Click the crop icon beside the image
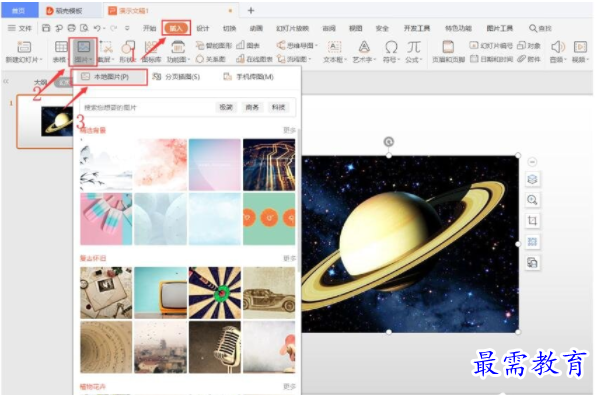 pyautogui.click(x=532, y=220)
